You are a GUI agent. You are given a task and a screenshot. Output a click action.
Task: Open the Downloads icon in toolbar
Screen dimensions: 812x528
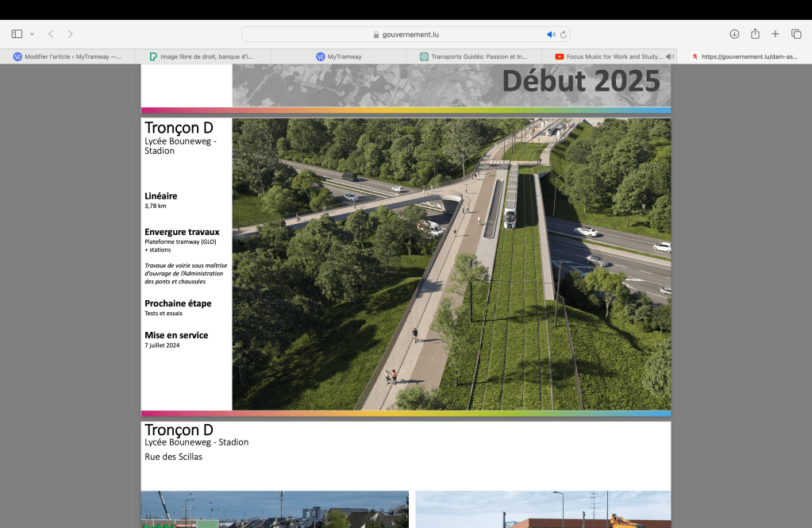point(734,34)
